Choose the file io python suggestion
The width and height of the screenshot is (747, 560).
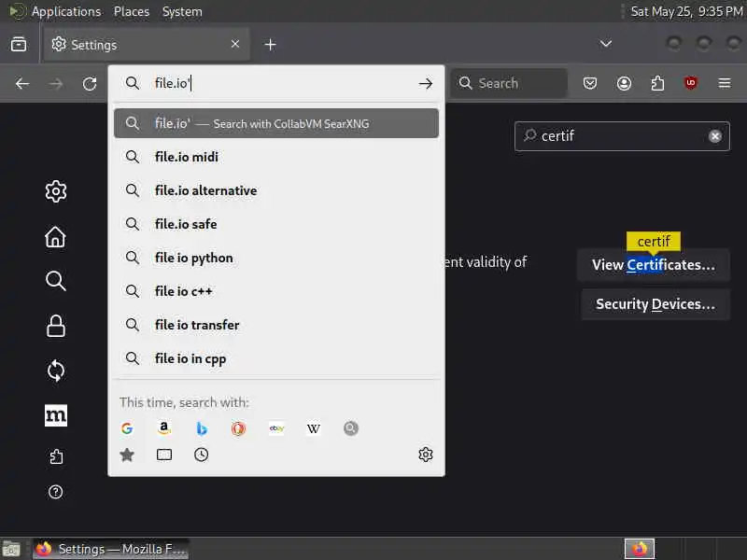point(276,258)
